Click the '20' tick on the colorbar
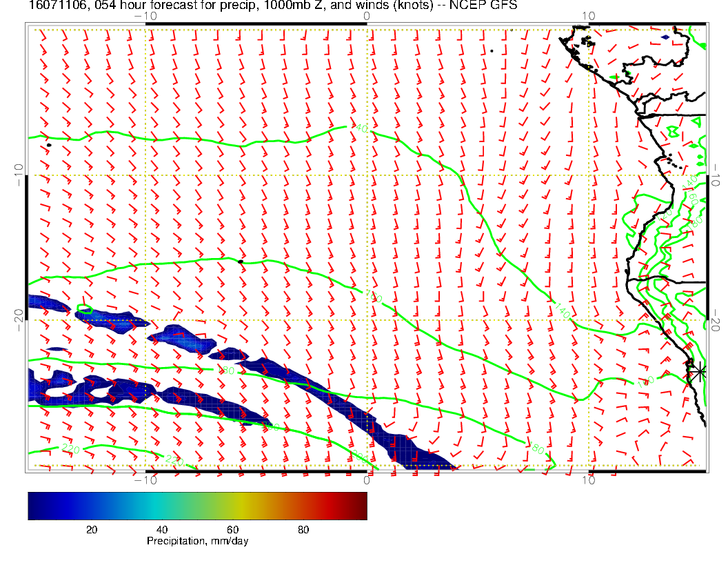 click(90, 530)
